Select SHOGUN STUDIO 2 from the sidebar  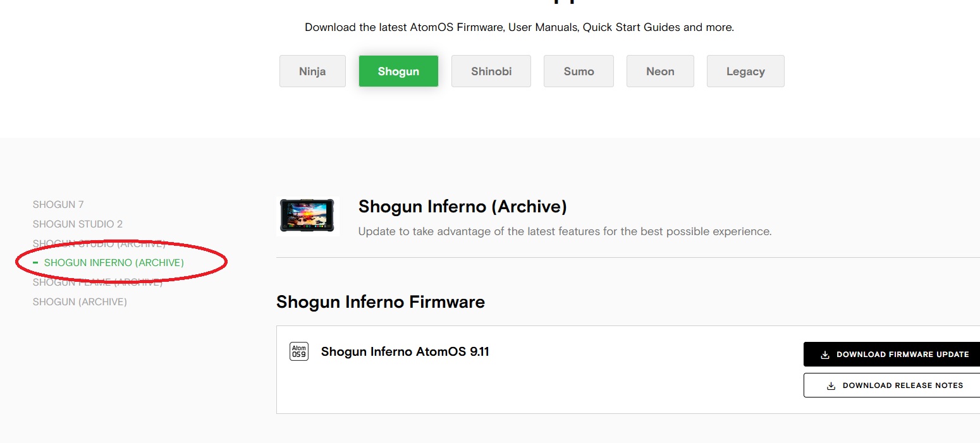77,224
